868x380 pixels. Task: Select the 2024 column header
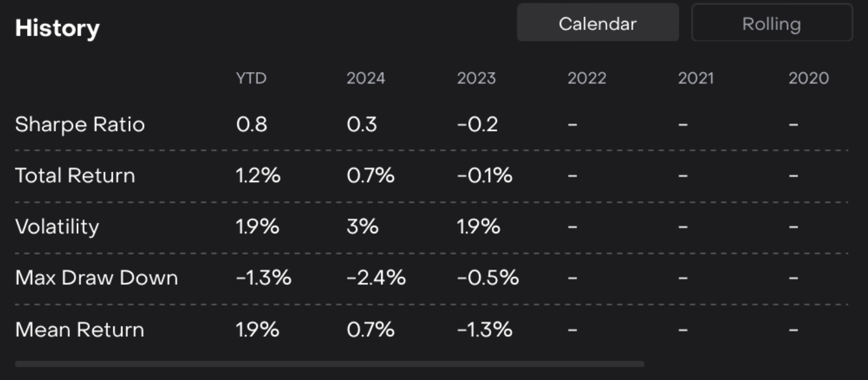tap(366, 78)
